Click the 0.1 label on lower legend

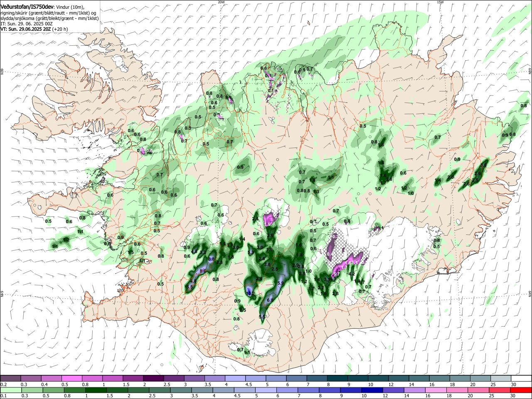point(4,395)
